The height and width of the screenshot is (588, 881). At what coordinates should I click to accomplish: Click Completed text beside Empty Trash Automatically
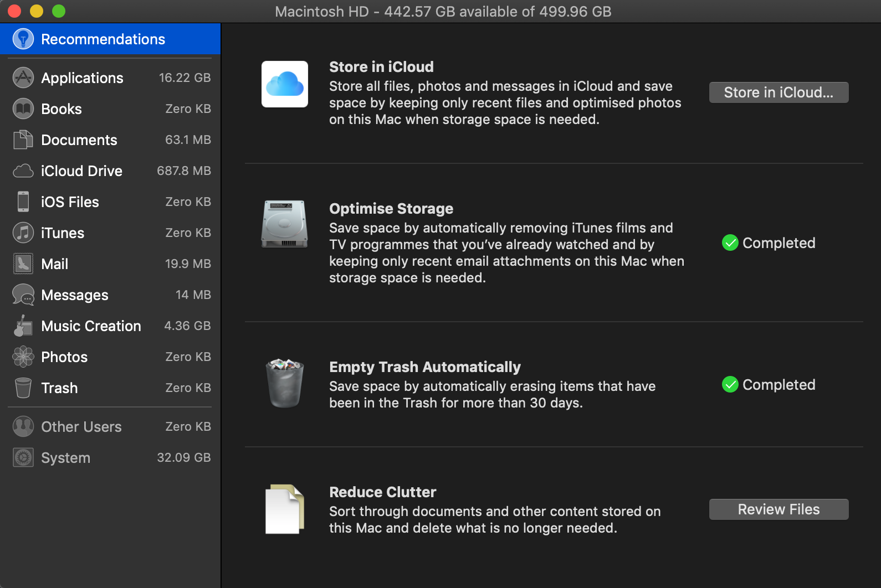(778, 385)
